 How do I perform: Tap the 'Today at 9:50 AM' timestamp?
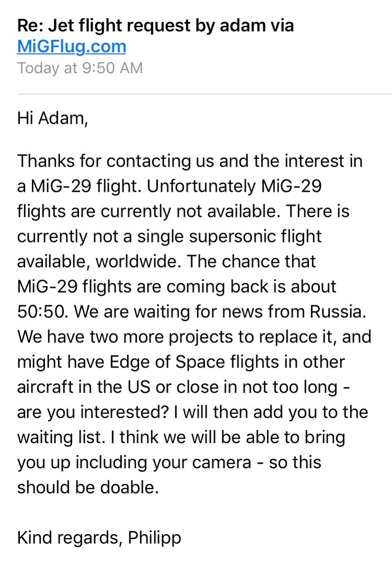coord(80,68)
